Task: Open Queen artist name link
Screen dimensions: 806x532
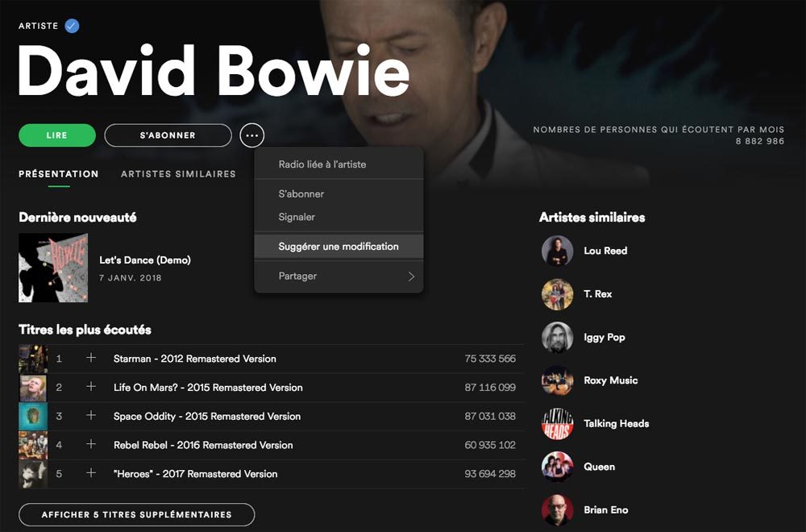Action: click(x=600, y=467)
